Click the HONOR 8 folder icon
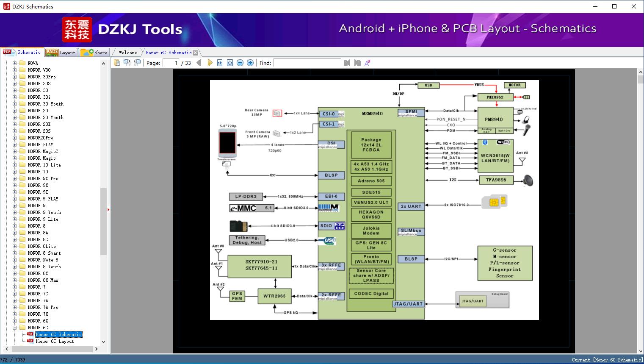Image resolution: width=644 pixels, height=364 pixels. click(x=22, y=226)
